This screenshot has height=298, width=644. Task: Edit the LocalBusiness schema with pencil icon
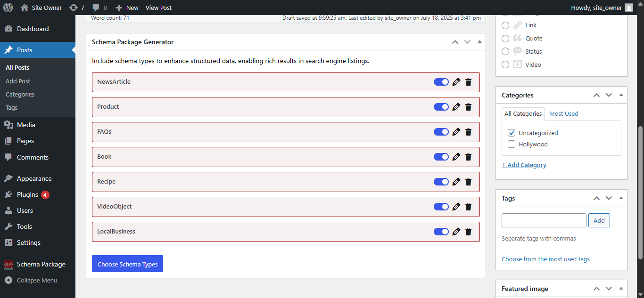(x=456, y=232)
